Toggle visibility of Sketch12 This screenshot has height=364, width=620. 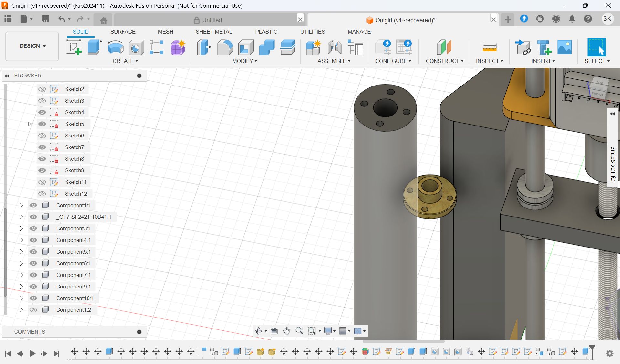[x=42, y=194]
